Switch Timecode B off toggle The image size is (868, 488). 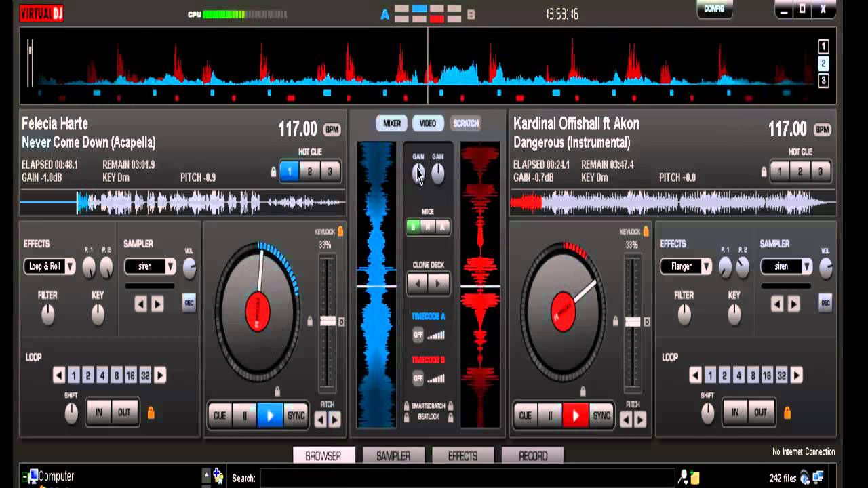coord(418,378)
